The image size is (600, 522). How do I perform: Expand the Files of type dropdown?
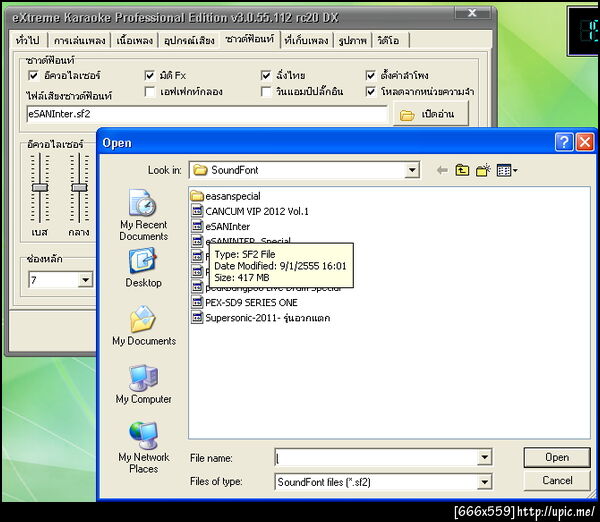tap(484, 482)
